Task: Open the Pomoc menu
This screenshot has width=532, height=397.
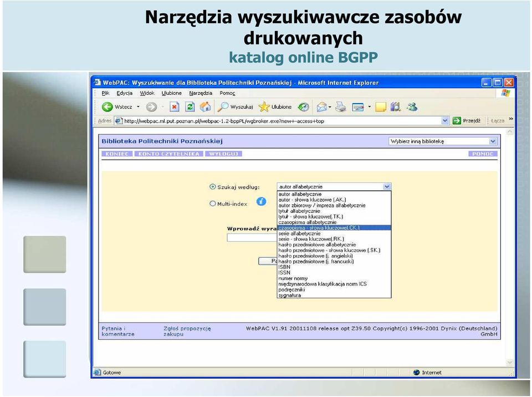Action: click(x=227, y=93)
